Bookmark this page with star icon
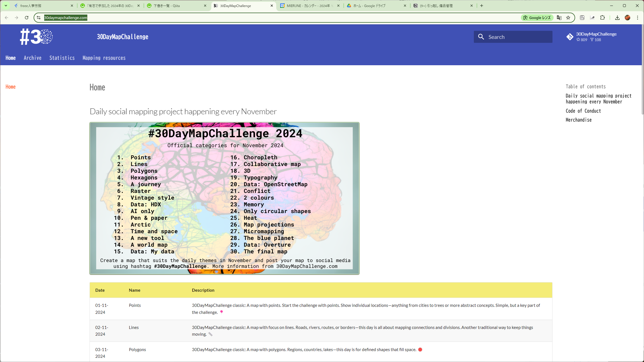This screenshot has height=362, width=644. point(568,18)
